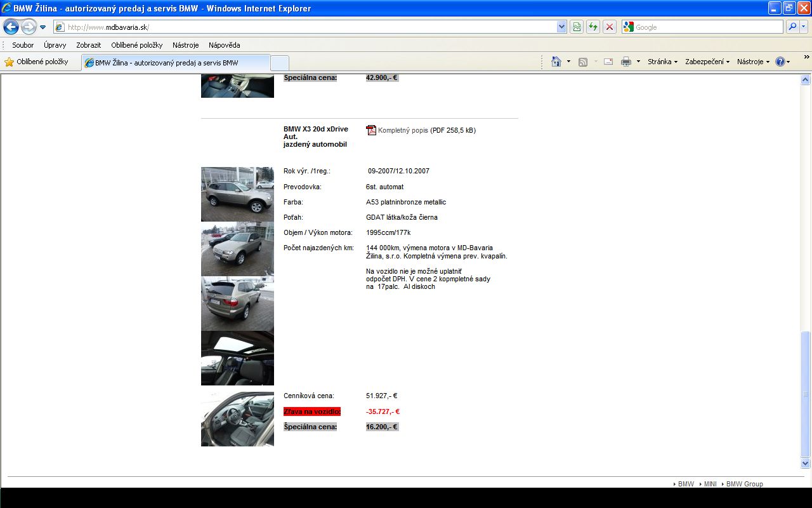
Task: Click the vertical scrollbar thumb
Action: [806, 394]
